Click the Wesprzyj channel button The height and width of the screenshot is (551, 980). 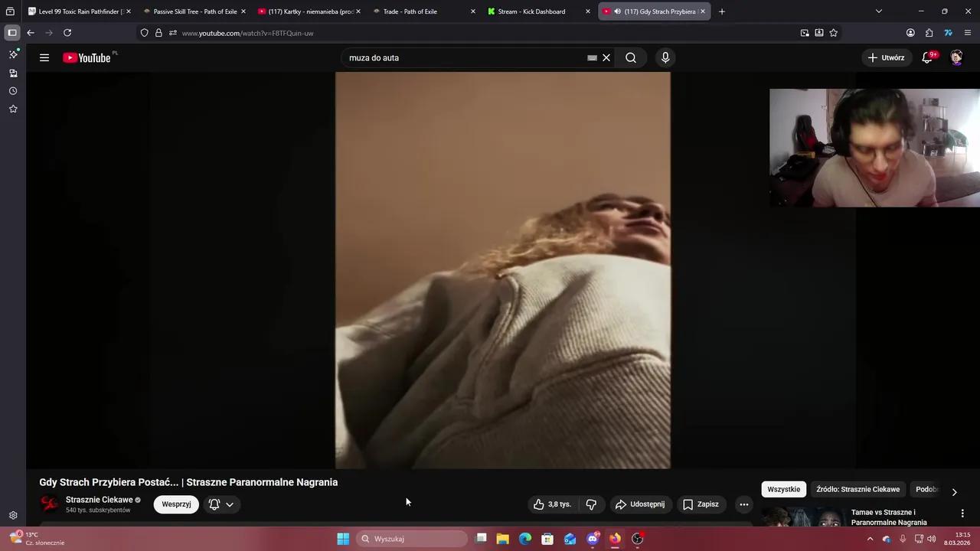point(176,504)
